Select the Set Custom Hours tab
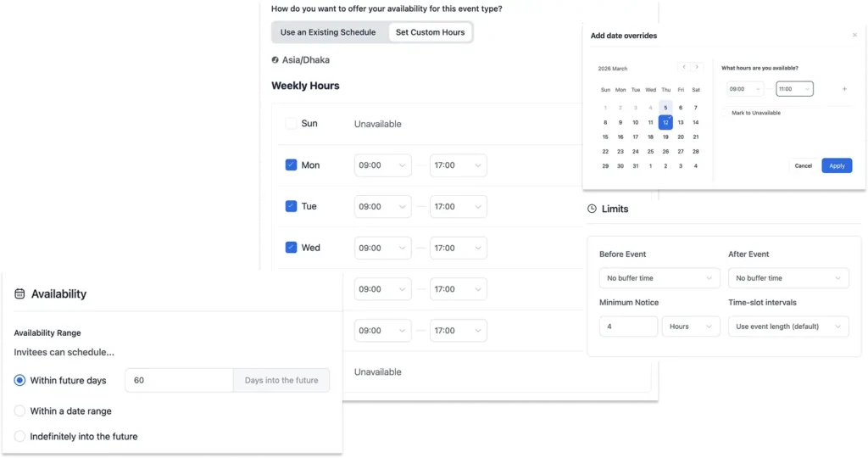868x458 pixels. point(430,32)
